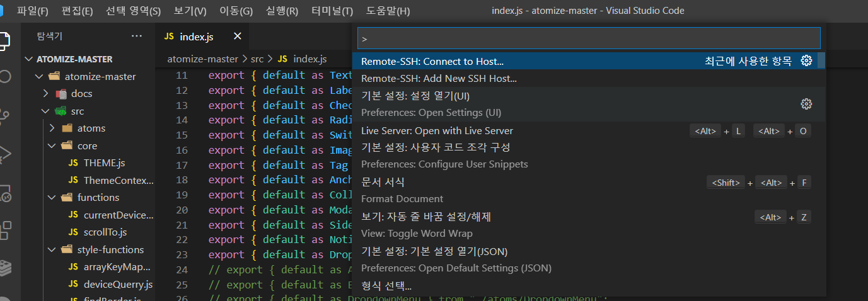
Task: Collapse the ATOMIZE-MASTER section
Action: click(28, 59)
